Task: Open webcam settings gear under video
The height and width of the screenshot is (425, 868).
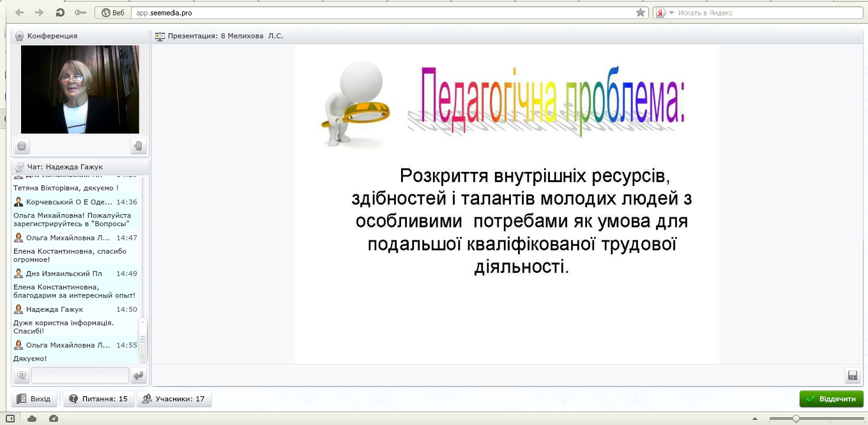Action: pyautogui.click(x=22, y=146)
